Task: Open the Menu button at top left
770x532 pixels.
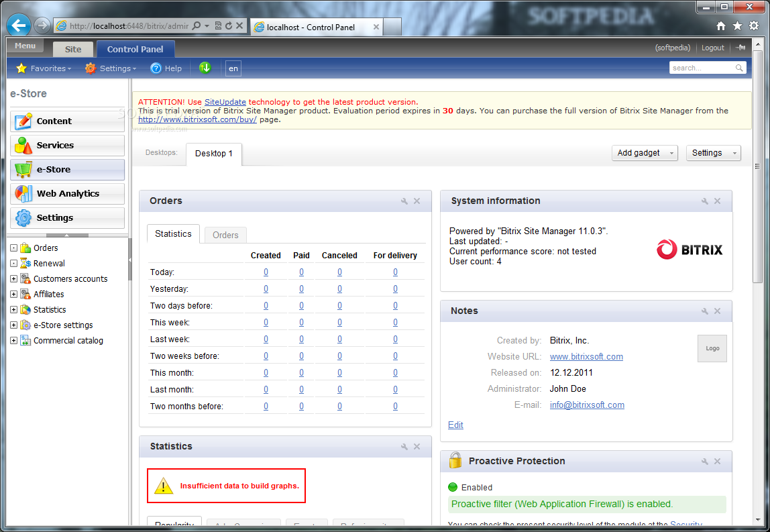Action: click(x=25, y=46)
